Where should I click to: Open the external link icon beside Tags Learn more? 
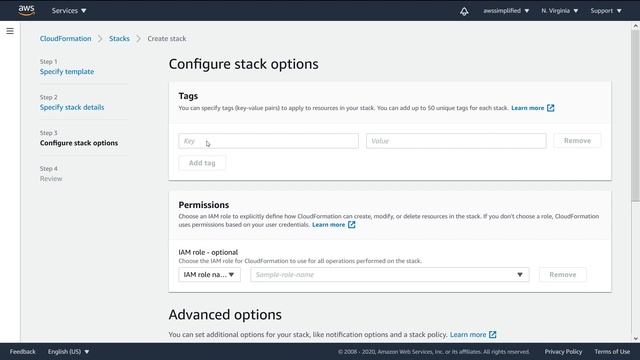551,108
